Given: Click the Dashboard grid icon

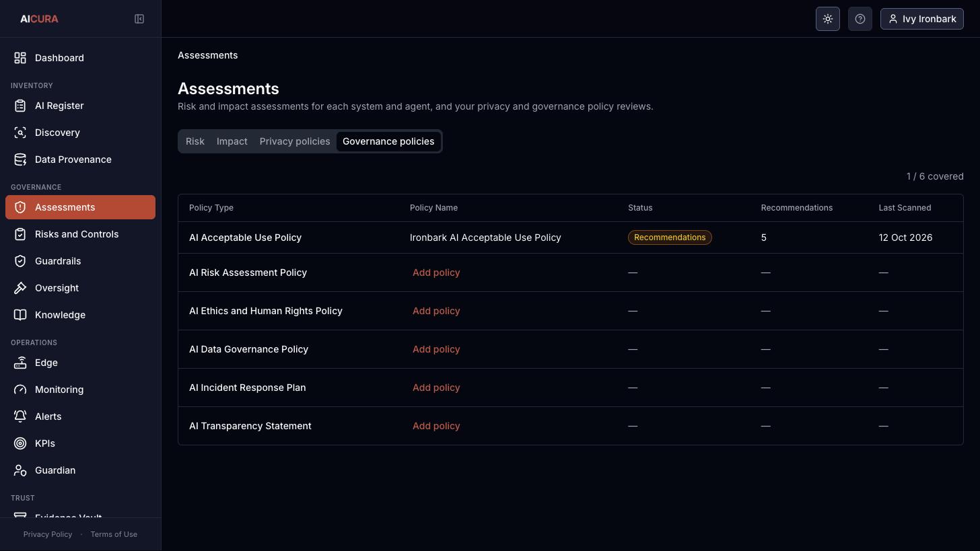Looking at the screenshot, I should click(x=20, y=58).
